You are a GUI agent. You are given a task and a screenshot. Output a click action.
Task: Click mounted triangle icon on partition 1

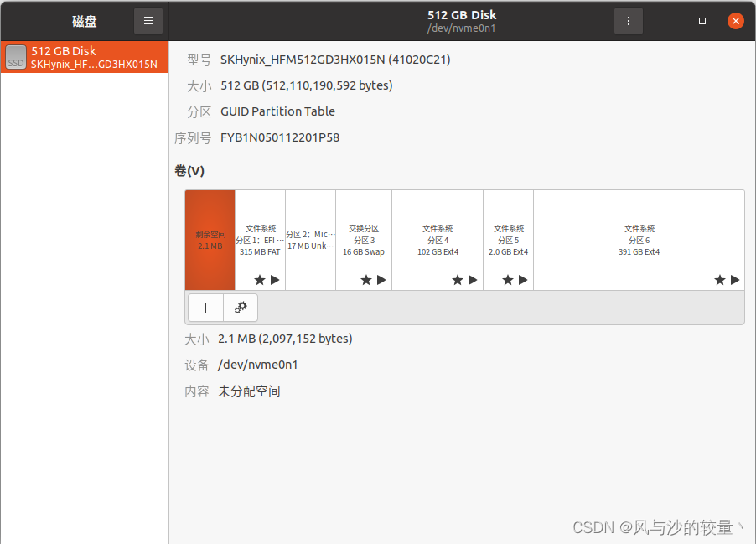[x=275, y=280]
